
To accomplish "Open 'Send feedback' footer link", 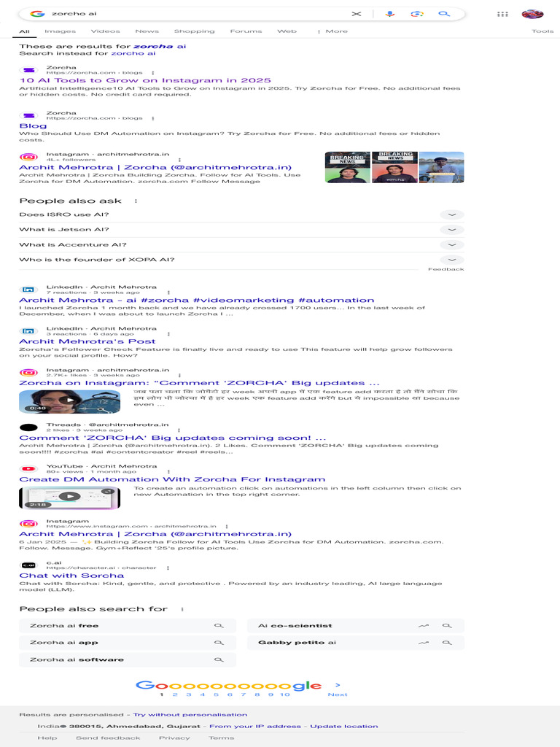I will point(108,738).
